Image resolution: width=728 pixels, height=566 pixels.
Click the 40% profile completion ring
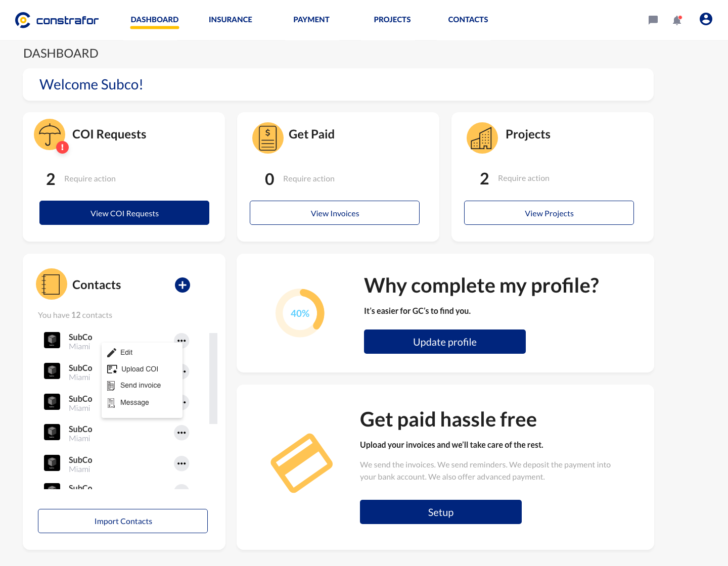(300, 313)
